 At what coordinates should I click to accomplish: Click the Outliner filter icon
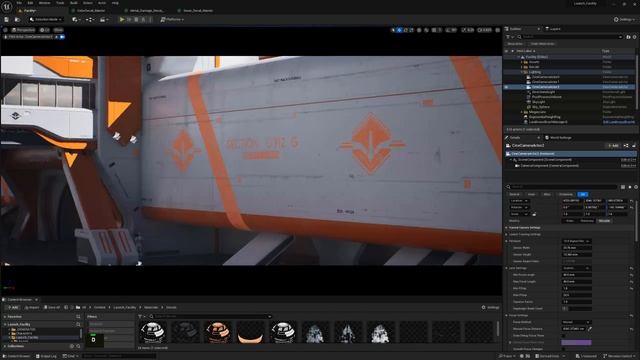click(509, 37)
